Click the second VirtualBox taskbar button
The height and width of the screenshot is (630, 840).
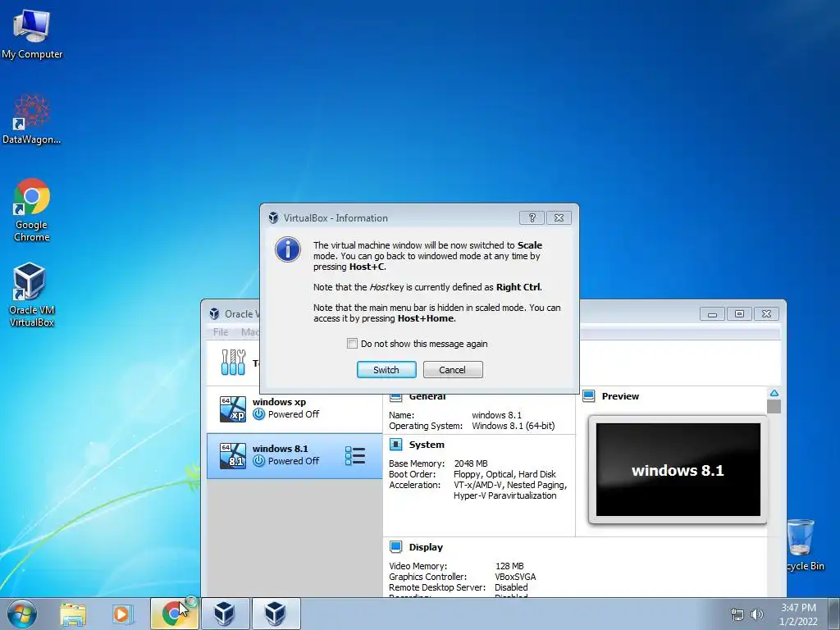point(276,614)
